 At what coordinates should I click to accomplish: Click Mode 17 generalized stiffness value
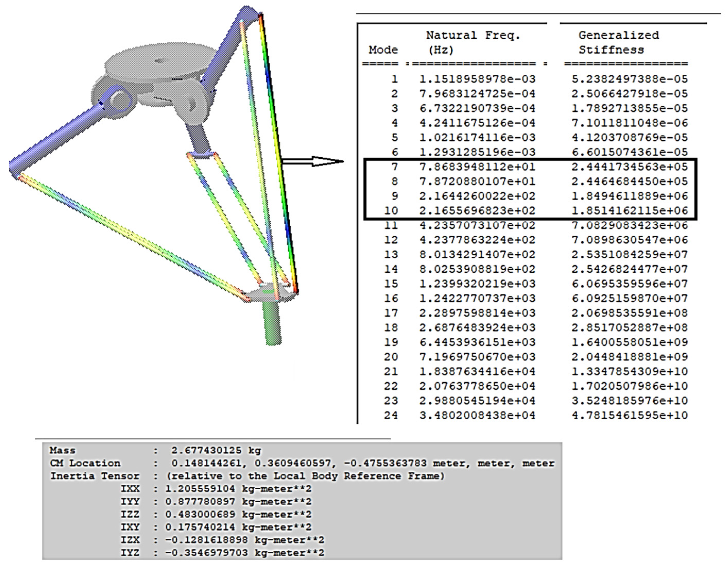coord(629,313)
